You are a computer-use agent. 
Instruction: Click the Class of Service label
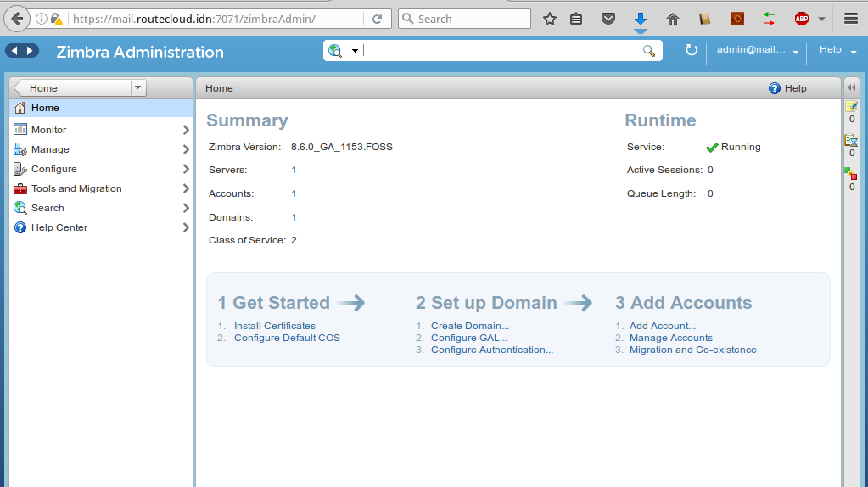247,240
